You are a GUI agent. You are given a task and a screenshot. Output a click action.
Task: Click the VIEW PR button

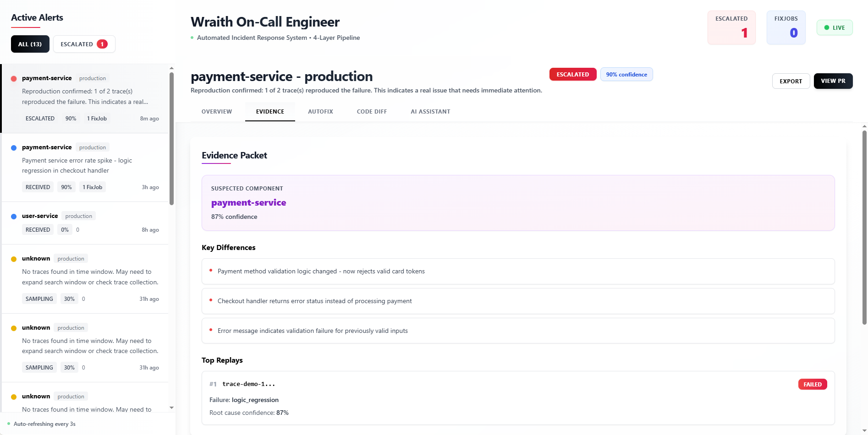833,81
